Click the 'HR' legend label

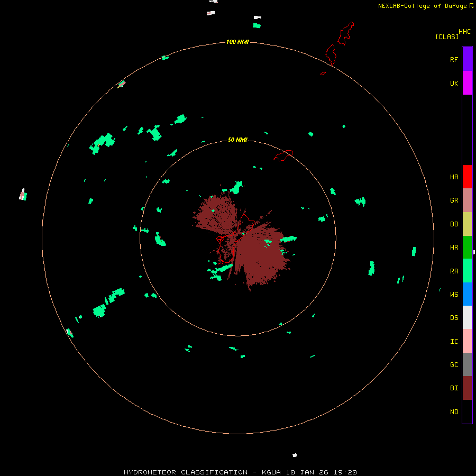[454, 248]
